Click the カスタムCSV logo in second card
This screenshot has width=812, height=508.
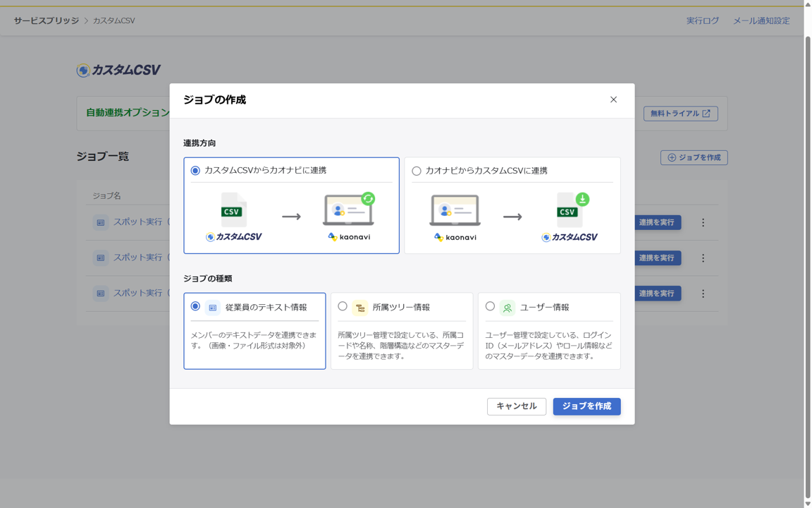pyautogui.click(x=569, y=237)
